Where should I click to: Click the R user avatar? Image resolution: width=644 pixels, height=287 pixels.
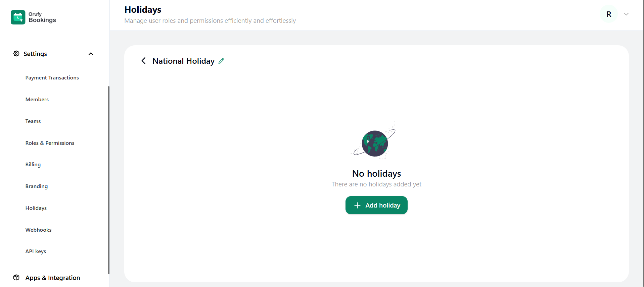click(x=609, y=14)
